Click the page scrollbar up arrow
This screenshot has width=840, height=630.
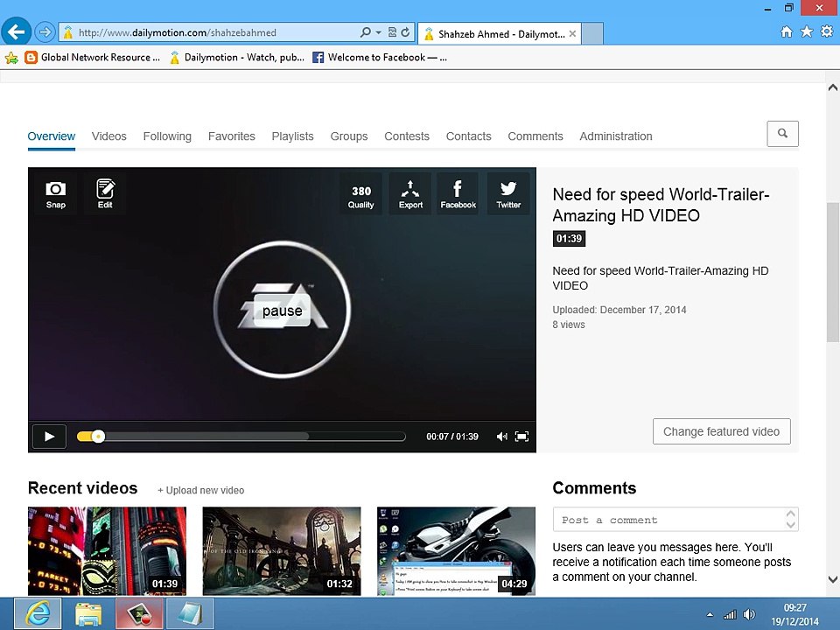pyautogui.click(x=832, y=87)
